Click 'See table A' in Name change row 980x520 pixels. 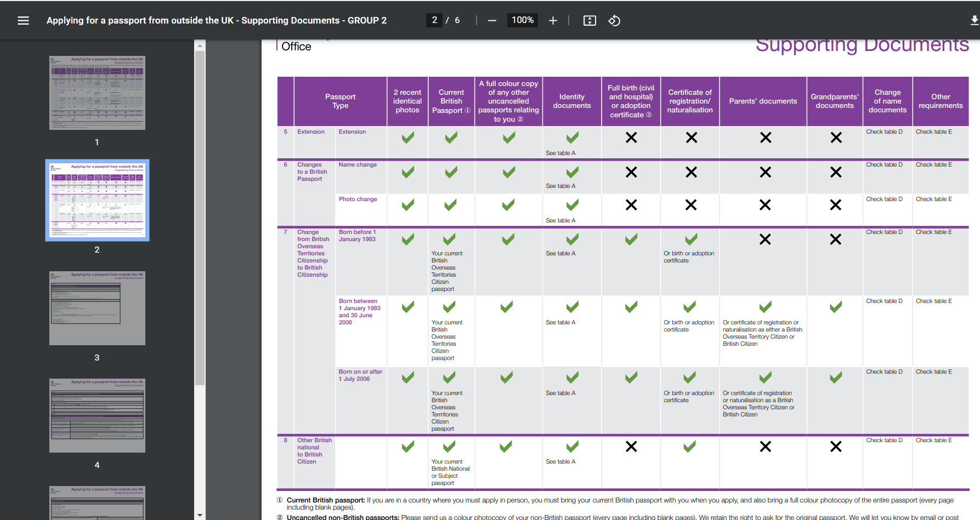(x=560, y=186)
